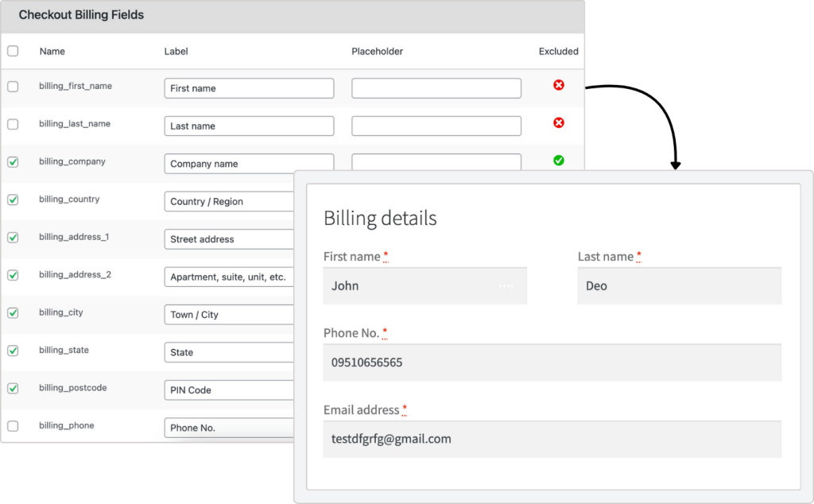Click placeholder field for billing_first_name

coord(436,88)
